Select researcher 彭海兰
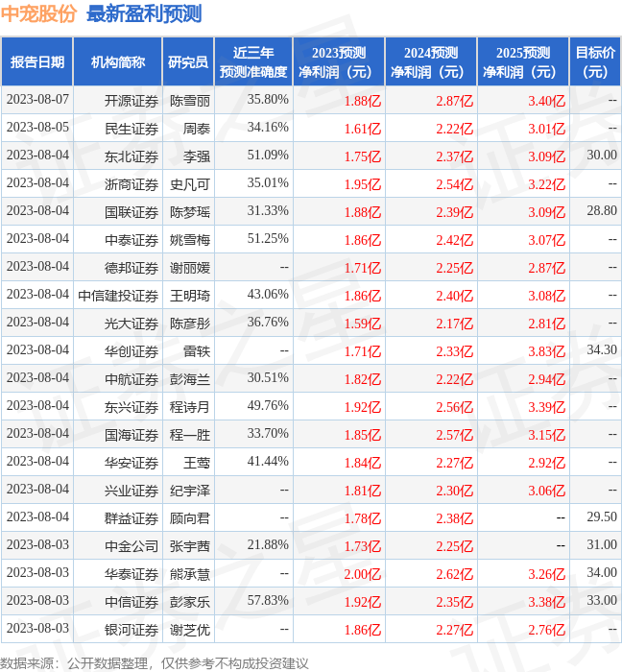 pyautogui.click(x=190, y=380)
